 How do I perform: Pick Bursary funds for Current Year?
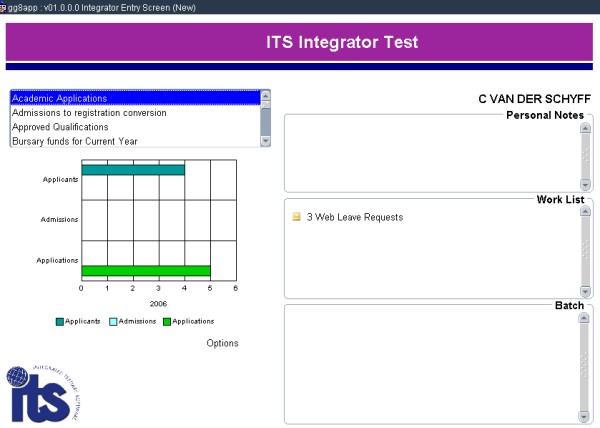pos(135,141)
